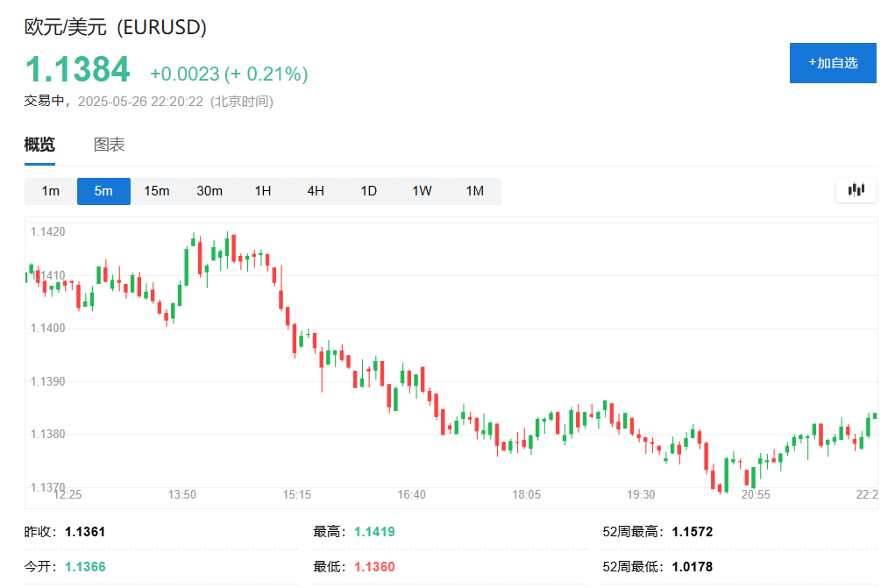This screenshot has width=888, height=588.
Task: Click the 18:05 time axis label
Action: [x=526, y=494]
